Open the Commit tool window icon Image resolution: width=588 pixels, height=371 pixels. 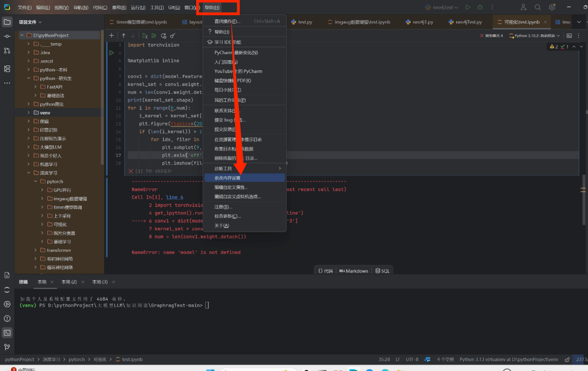[x=7, y=37]
